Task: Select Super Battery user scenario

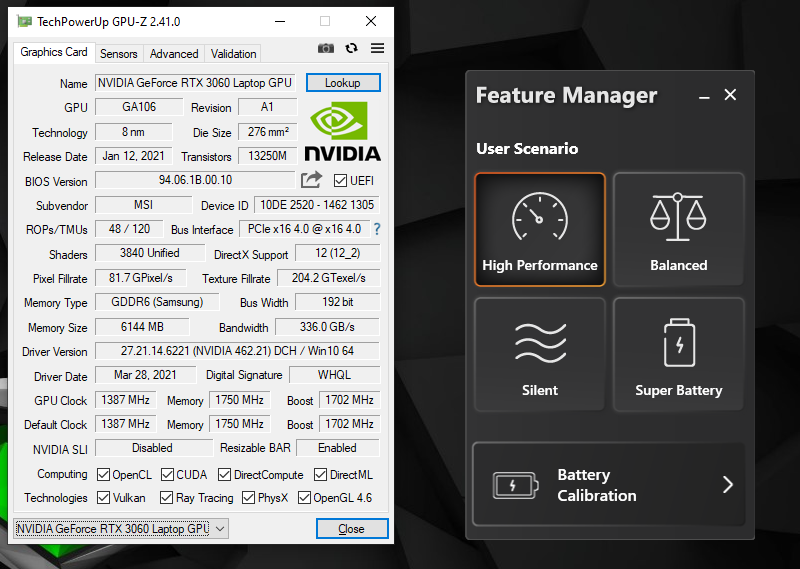Action: [678, 354]
